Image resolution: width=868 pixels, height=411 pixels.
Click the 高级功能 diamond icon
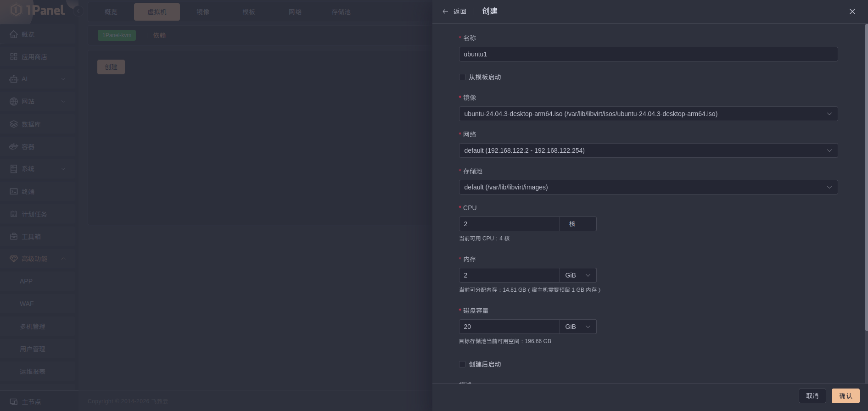(14, 259)
